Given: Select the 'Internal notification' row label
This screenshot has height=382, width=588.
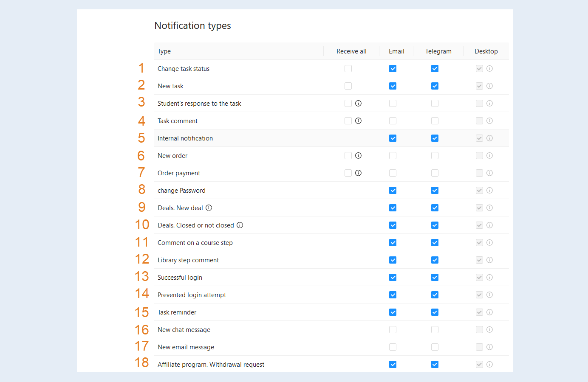Looking at the screenshot, I should pyautogui.click(x=185, y=138).
